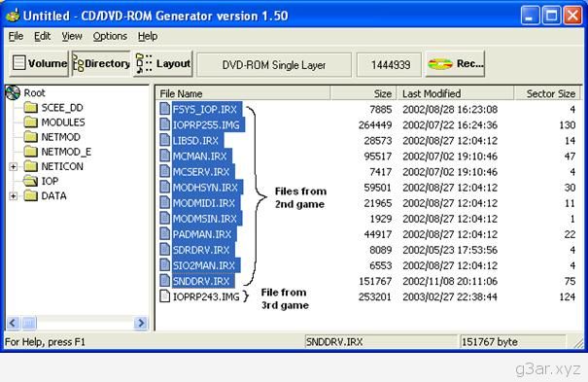Click the LIBSD.IRX file icon

click(164, 140)
